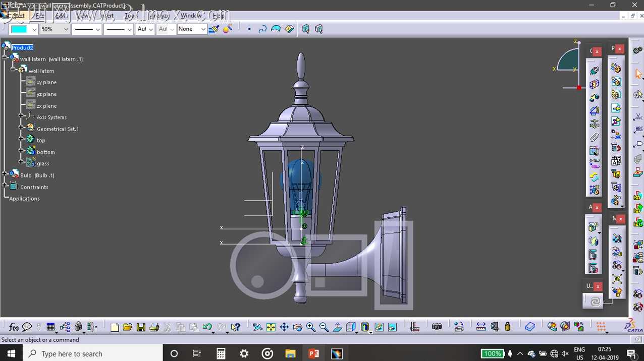Expand the Constraints tree node
Viewport: 644px width, 361px height.
(5, 186)
